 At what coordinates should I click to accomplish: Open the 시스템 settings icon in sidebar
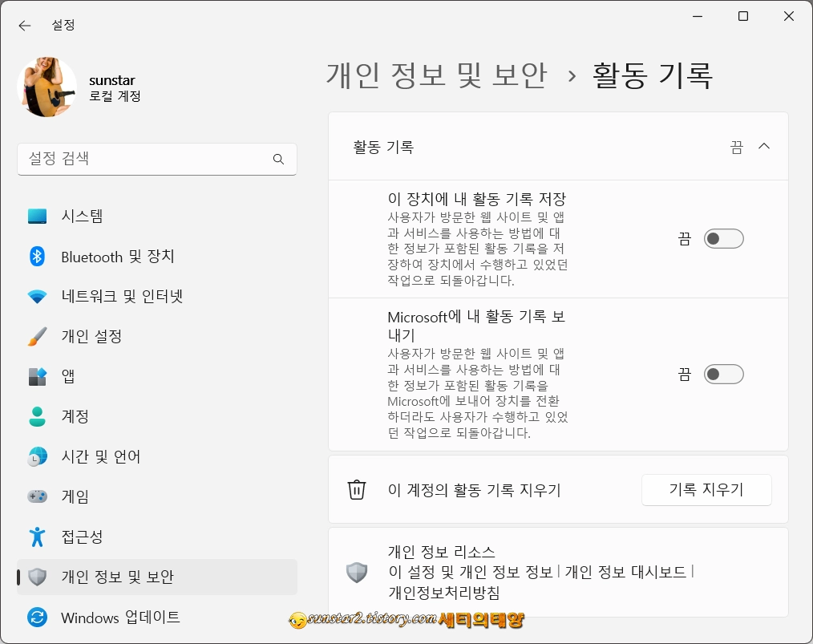tap(37, 216)
